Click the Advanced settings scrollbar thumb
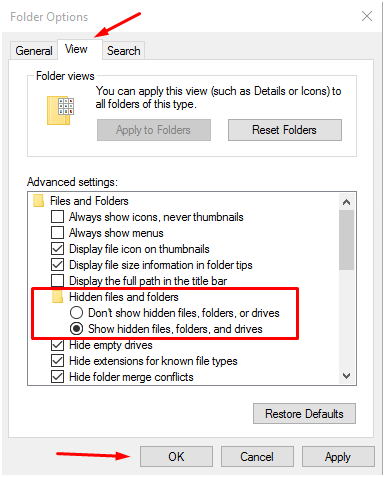Image resolution: width=385 pixels, height=477 pixels. coord(347,240)
